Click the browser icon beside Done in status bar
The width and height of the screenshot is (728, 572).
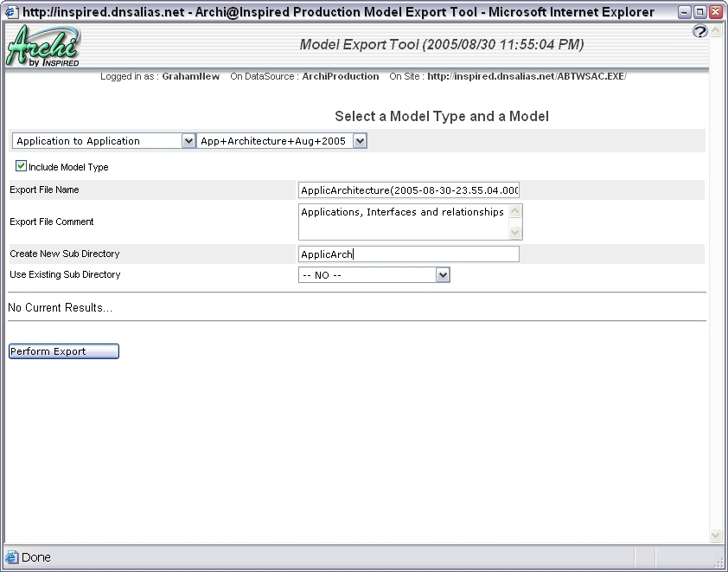[x=12, y=557]
